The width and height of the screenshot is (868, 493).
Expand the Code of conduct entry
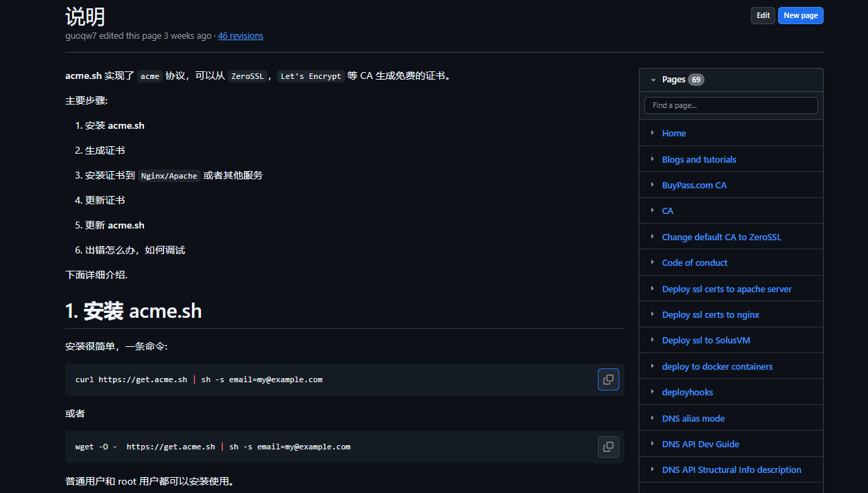[653, 262]
